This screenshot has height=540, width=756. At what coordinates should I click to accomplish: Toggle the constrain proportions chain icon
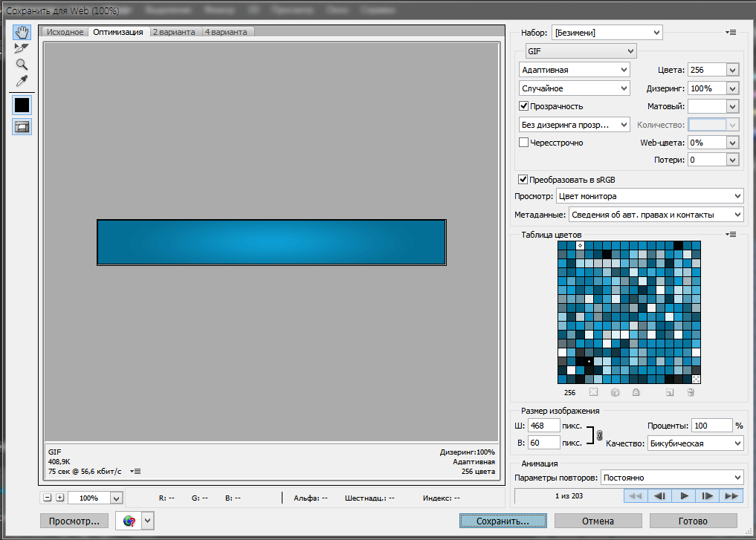pos(599,435)
